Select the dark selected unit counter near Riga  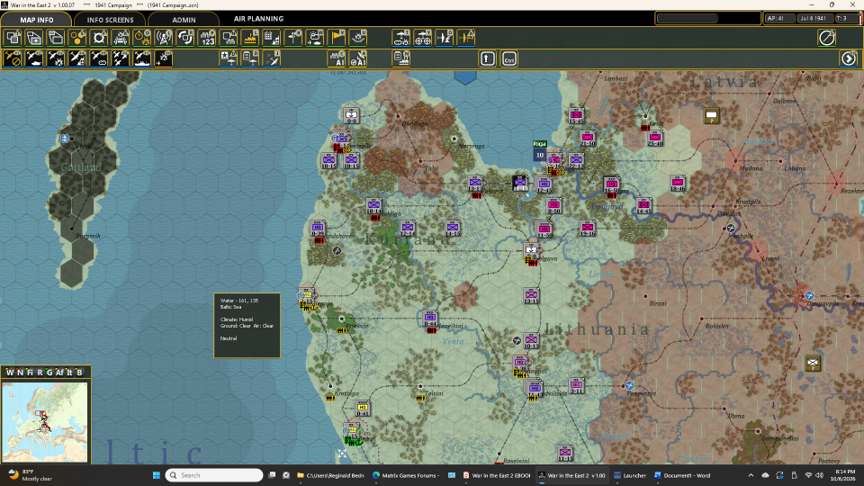(x=520, y=183)
